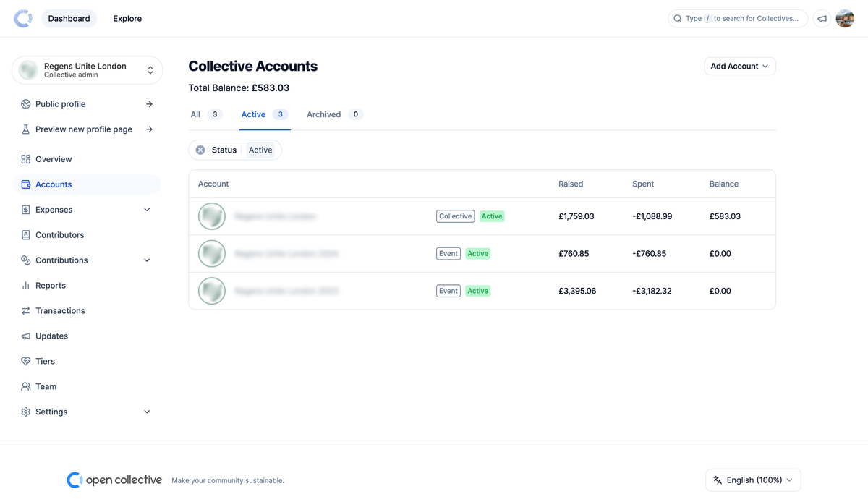Click the £3,395.06 raised amount
The image size is (868, 502).
[x=577, y=291]
